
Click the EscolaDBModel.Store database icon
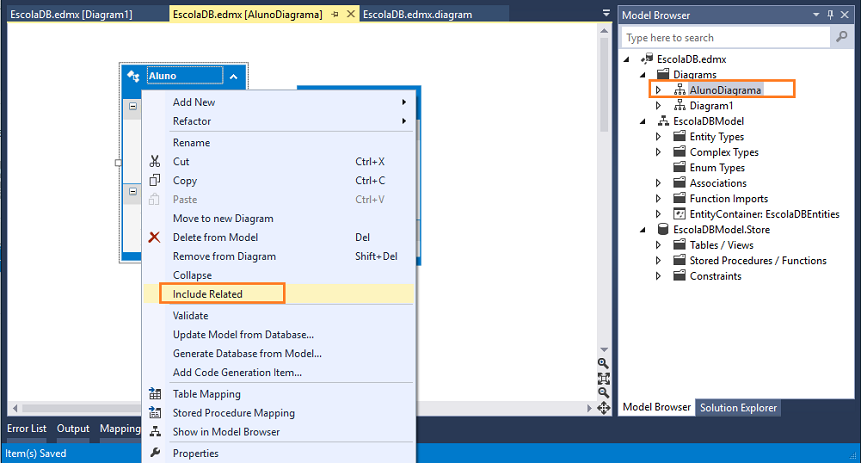tap(663, 230)
